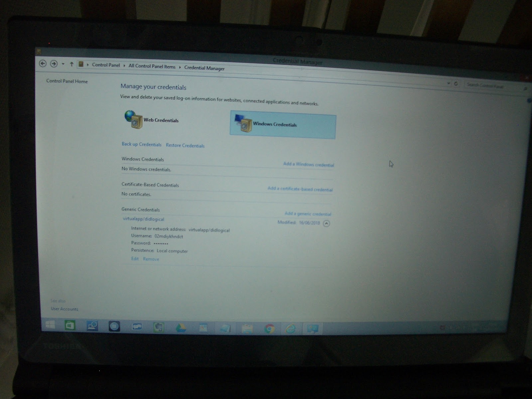This screenshot has height=399, width=532.
Task: Select the virtualapp/didlogical credential entry
Action: [x=144, y=219]
